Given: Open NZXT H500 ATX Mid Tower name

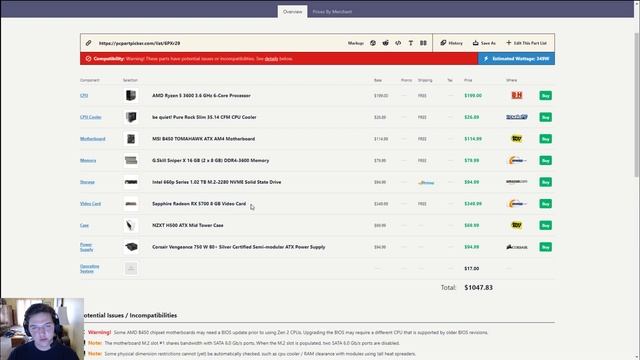Looking at the screenshot, I should tap(188, 225).
